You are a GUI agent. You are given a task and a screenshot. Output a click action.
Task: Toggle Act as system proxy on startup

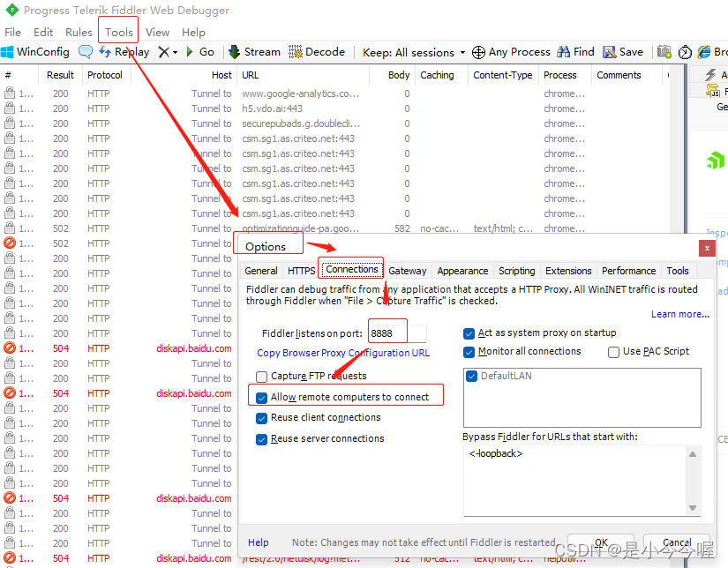click(469, 333)
